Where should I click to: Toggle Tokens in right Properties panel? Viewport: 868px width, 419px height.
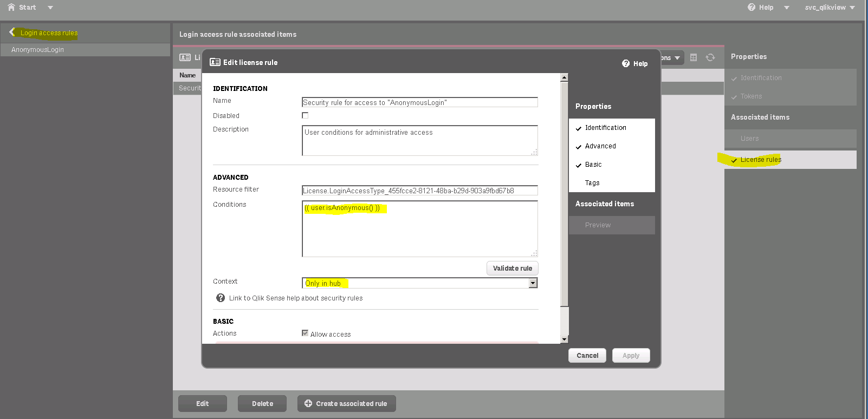coord(791,96)
